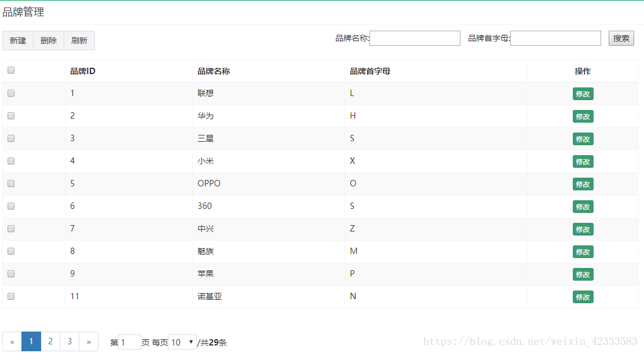Click 修改 for brand 联想
Viewport: 644px width, 353px height.
pyautogui.click(x=583, y=94)
